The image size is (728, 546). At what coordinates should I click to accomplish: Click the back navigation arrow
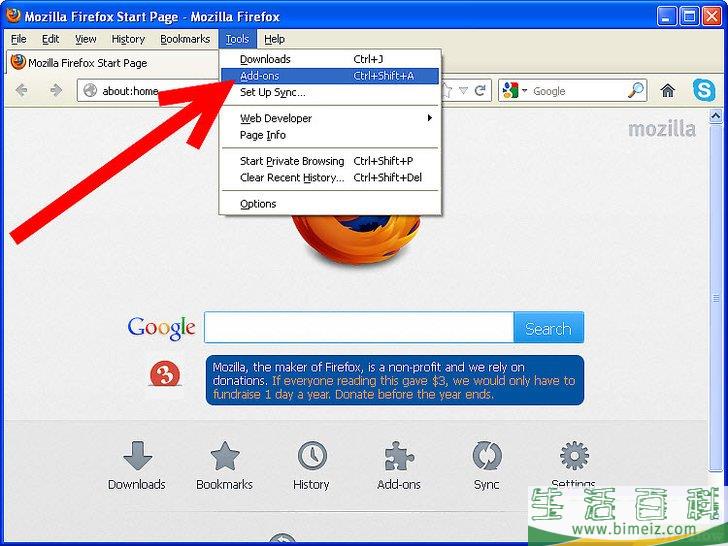click(x=21, y=90)
